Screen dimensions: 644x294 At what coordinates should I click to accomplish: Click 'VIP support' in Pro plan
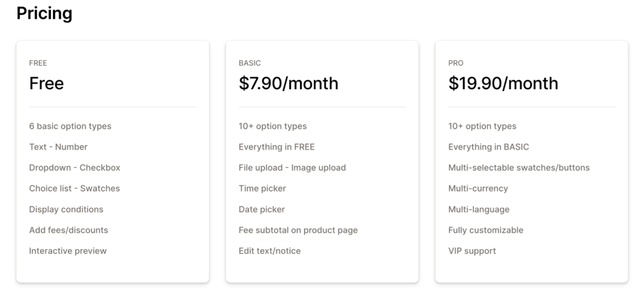tap(472, 251)
